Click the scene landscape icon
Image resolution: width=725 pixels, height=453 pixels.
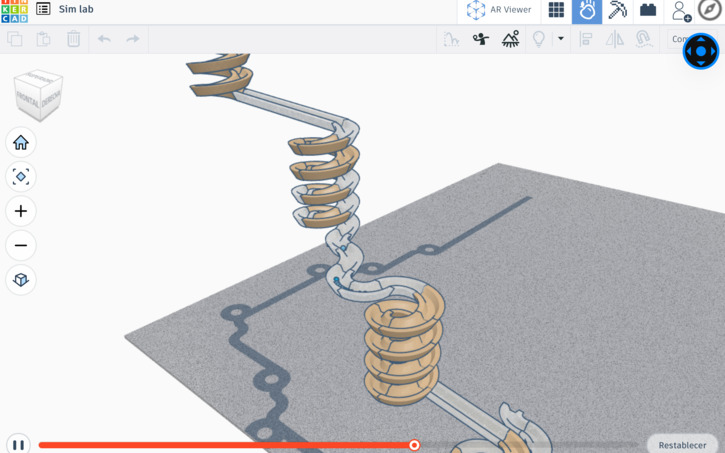point(510,39)
